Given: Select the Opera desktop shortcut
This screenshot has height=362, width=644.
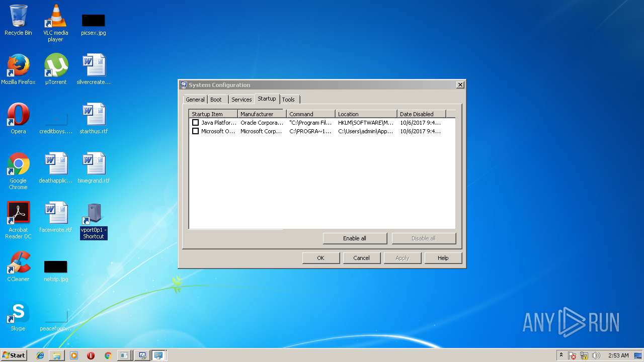Looking at the screenshot, I should (x=18, y=119).
